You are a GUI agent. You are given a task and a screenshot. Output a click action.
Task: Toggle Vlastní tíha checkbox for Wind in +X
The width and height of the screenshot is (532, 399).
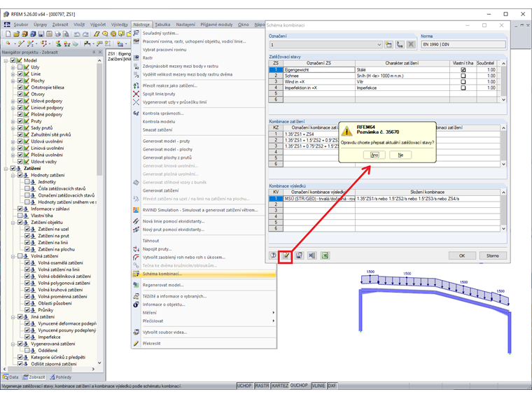463,82
